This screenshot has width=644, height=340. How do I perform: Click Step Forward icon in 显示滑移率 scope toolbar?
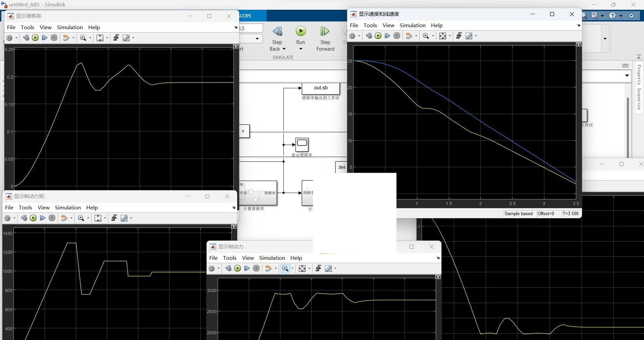(x=45, y=38)
